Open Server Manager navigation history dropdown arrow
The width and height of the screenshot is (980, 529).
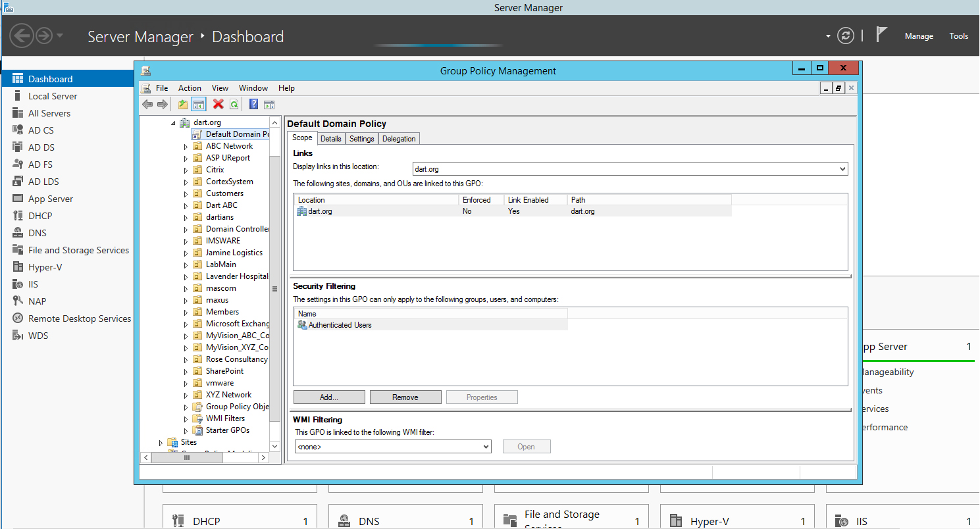point(60,36)
